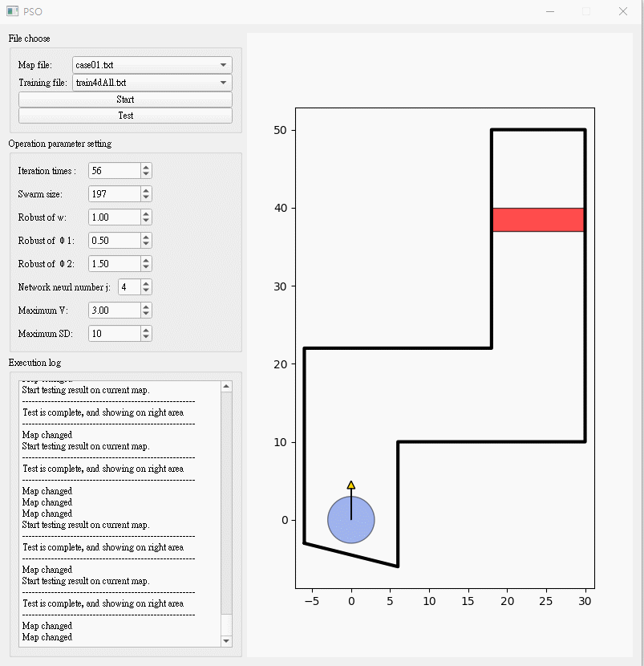
Task: Decrease Robust of Φ1 value
Action: click(146, 244)
